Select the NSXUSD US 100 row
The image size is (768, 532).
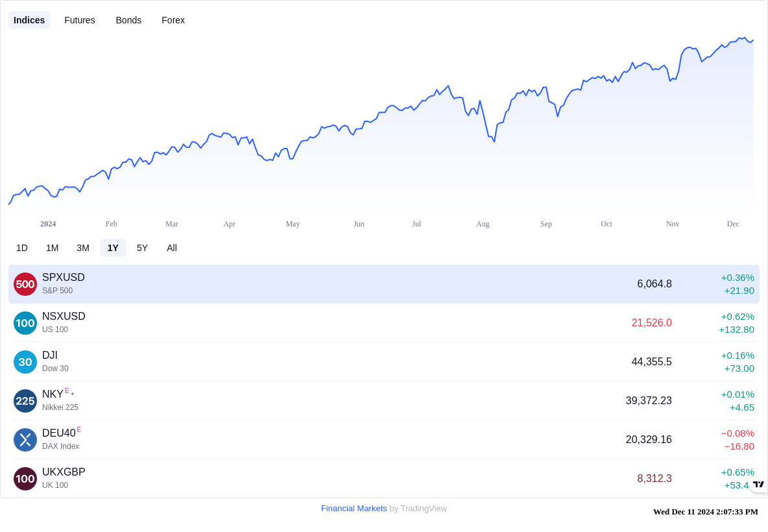[384, 323]
